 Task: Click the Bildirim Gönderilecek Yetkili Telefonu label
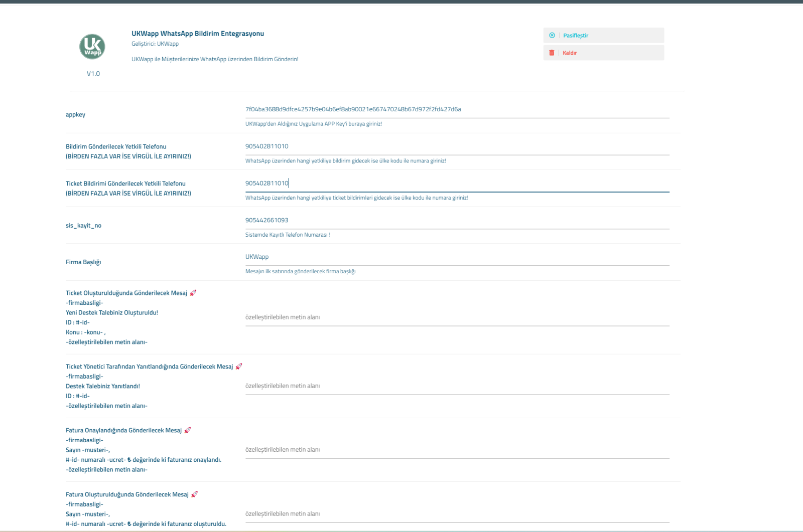click(x=116, y=147)
